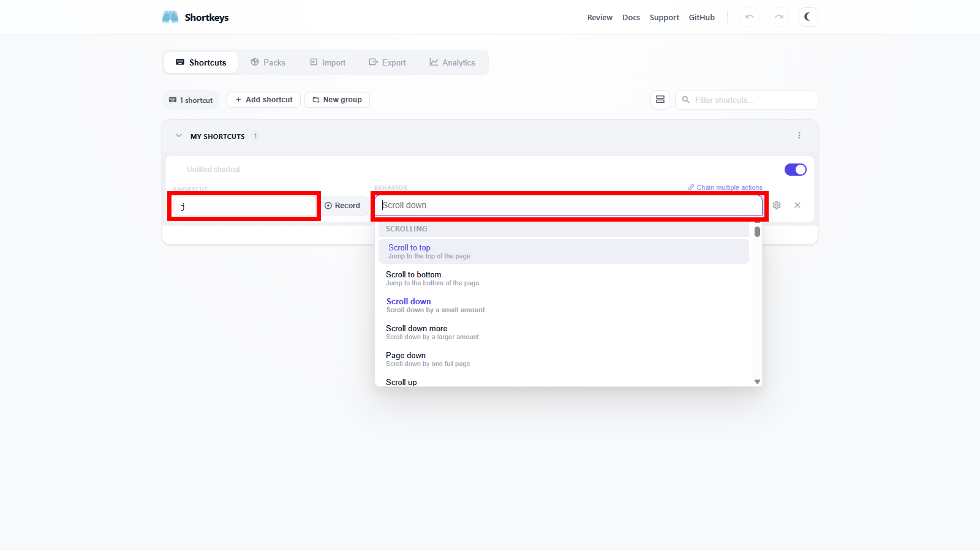980x551 pixels.
Task: Open My Shortcuts group three-dot menu
Action: (x=799, y=136)
